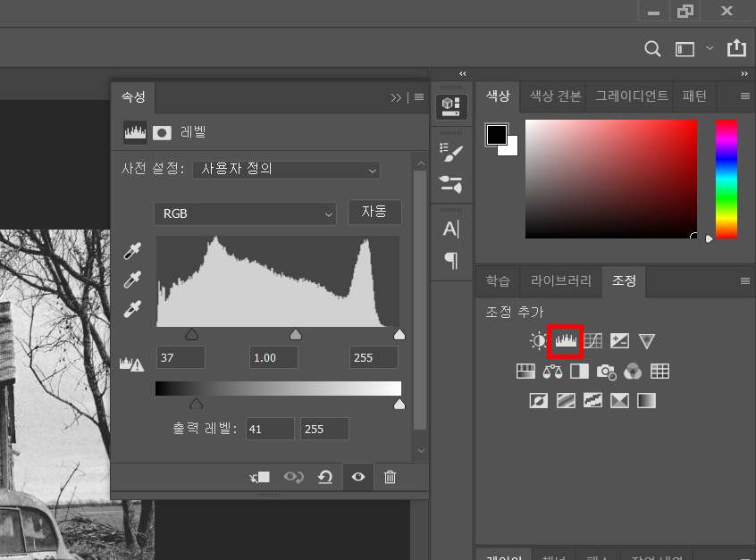Add a Threshold adjustment layer
The image size is (756, 560).
click(592, 401)
